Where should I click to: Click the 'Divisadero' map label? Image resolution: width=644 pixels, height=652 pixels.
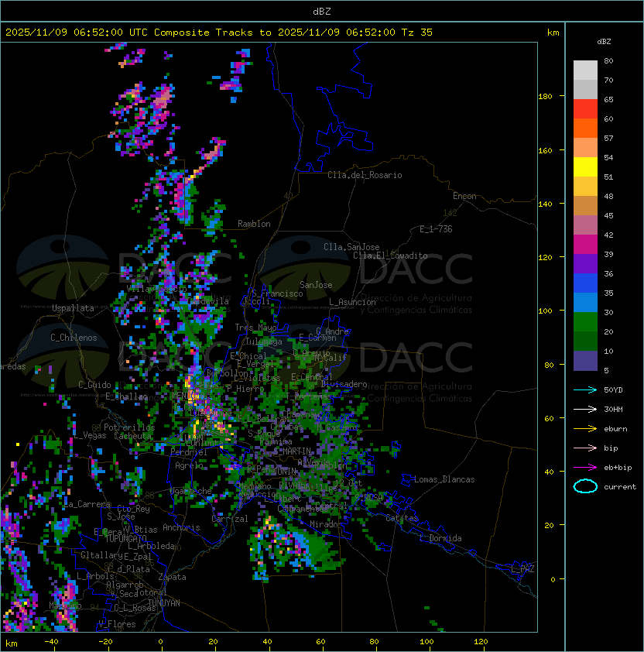tap(344, 384)
